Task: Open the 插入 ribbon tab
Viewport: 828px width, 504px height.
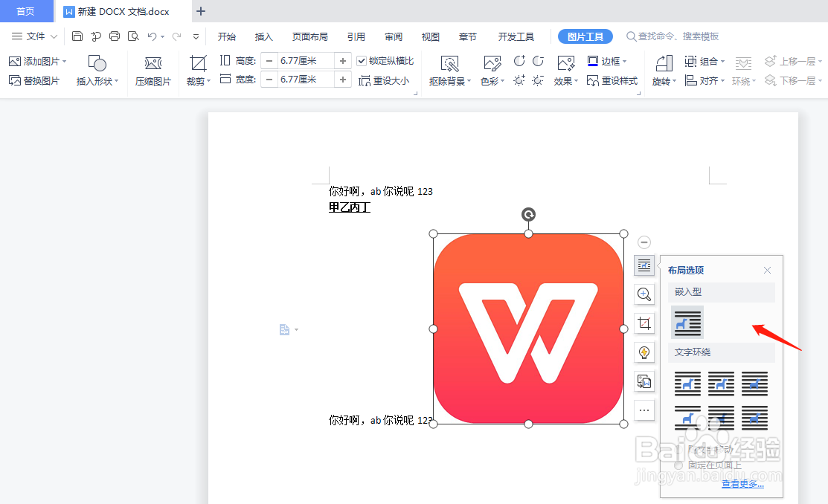Action: (264, 36)
